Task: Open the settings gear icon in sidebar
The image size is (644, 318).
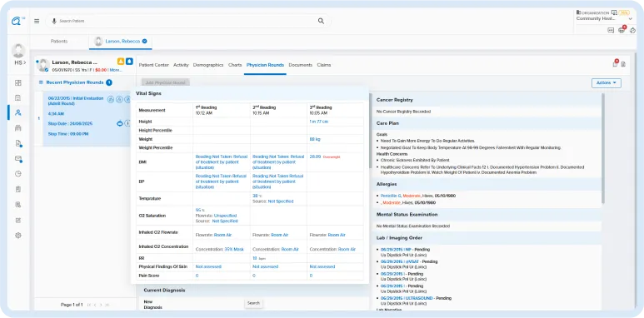Action: click(x=18, y=236)
